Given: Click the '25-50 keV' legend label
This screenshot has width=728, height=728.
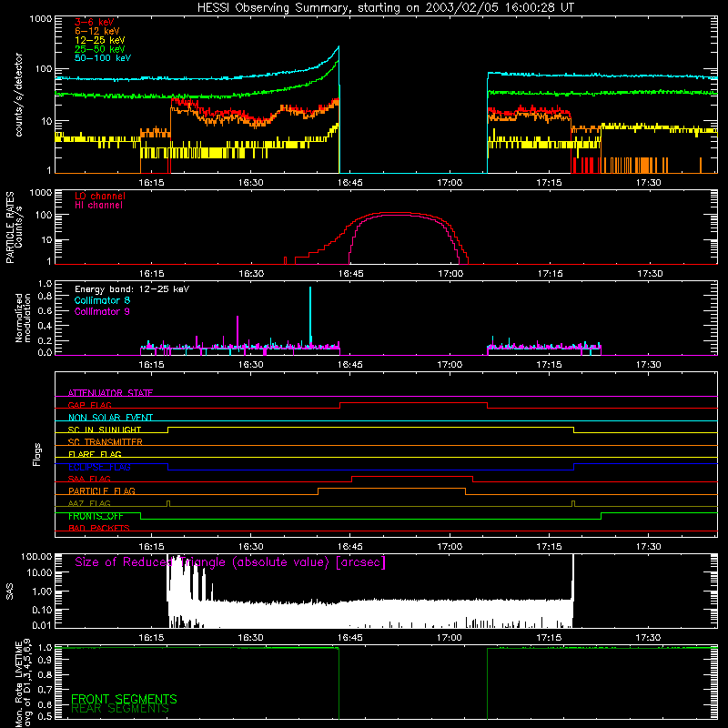Looking at the screenshot, I should [x=99, y=49].
